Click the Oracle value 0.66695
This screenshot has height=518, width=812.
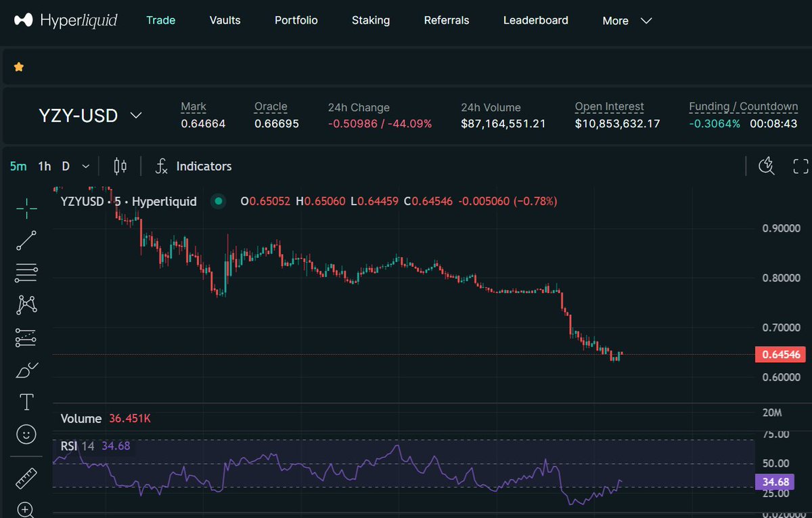277,124
